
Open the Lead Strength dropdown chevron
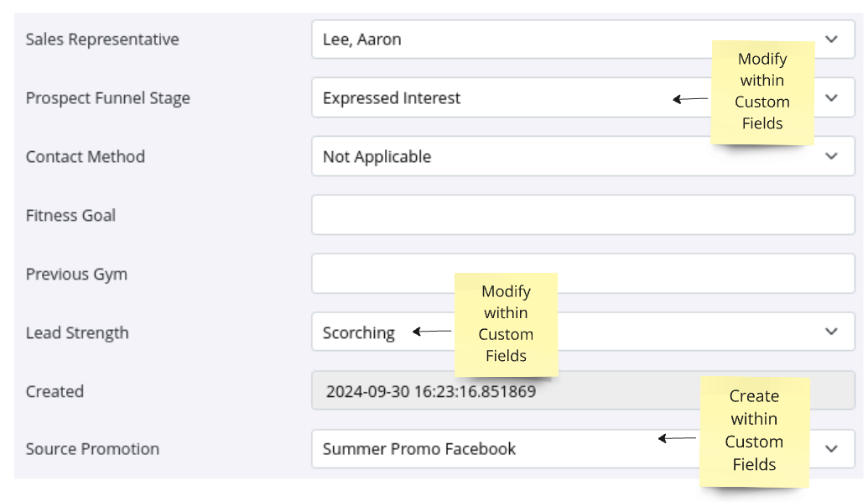831,332
